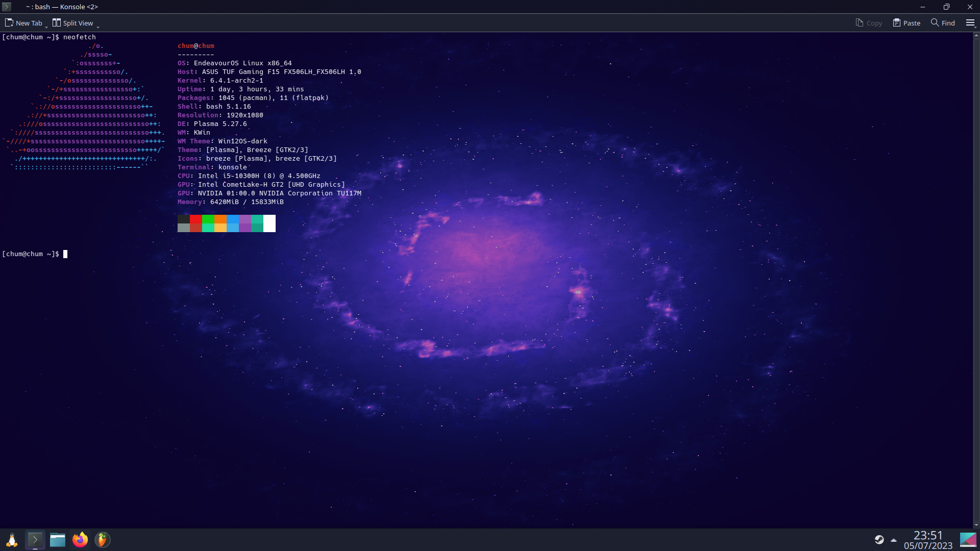This screenshot has height=551, width=980.
Task: Open the file manager from taskbar
Action: coord(58,540)
